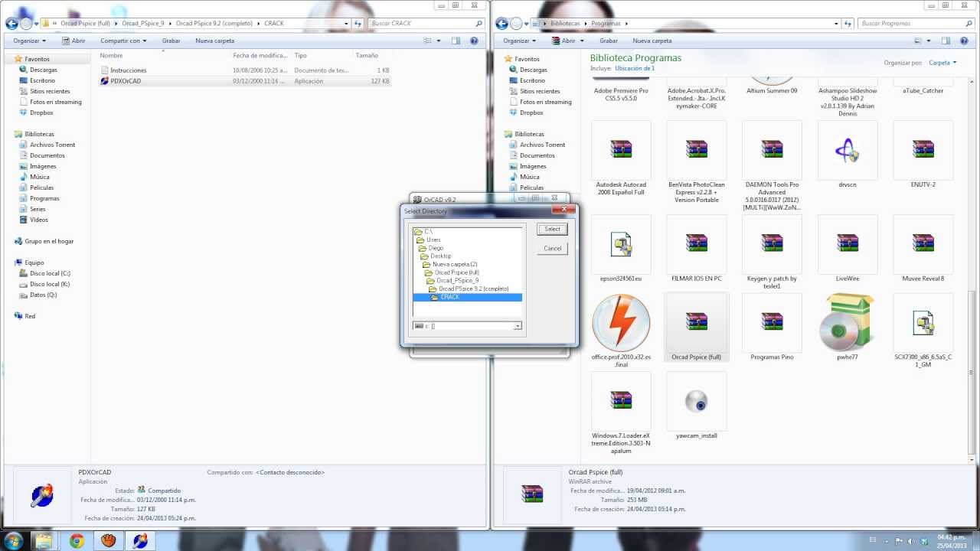Select ENUTV-2 archive icon
Screen dimensions: 980x551
tap(923, 155)
